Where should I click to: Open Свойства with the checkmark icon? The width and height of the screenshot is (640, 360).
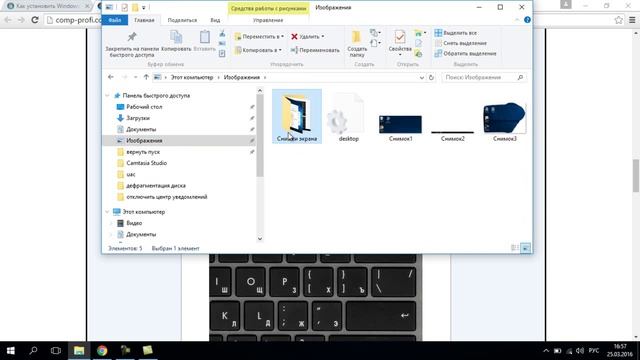click(x=400, y=37)
